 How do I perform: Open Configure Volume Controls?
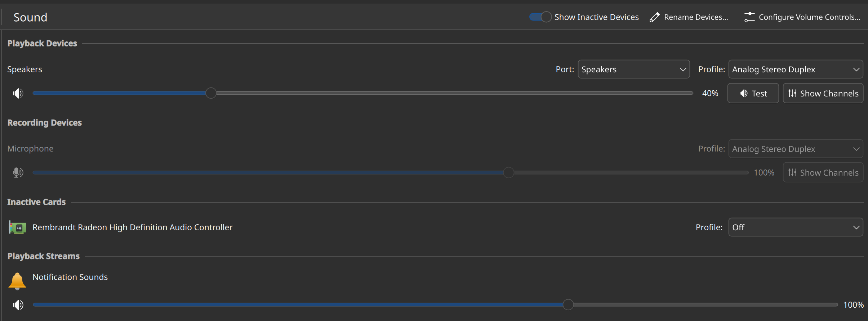[x=802, y=17]
